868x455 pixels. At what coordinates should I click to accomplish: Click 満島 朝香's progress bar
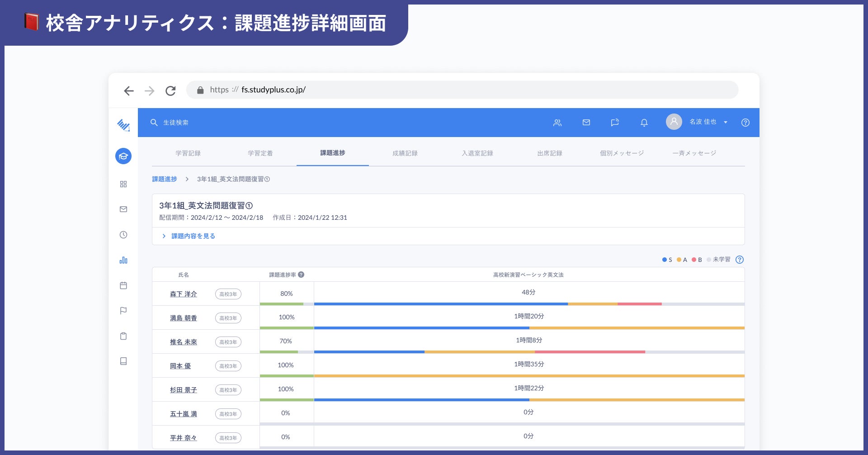(529, 327)
